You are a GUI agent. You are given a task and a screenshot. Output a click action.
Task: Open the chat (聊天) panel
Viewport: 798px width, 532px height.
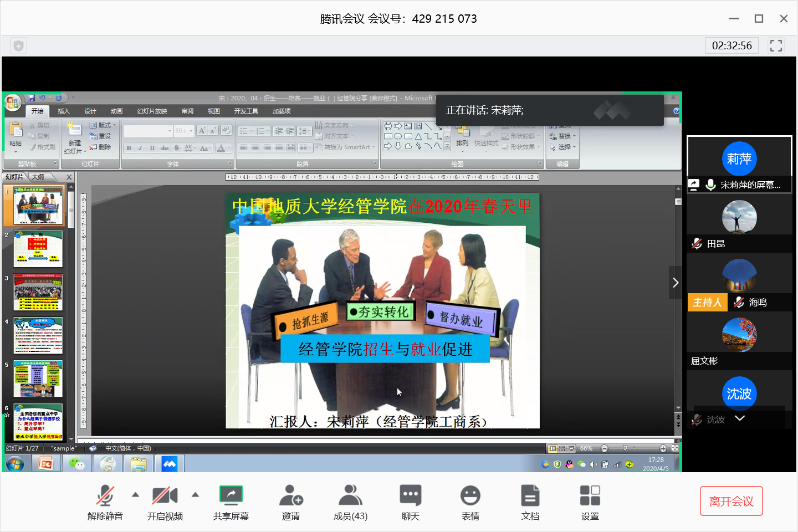410,502
